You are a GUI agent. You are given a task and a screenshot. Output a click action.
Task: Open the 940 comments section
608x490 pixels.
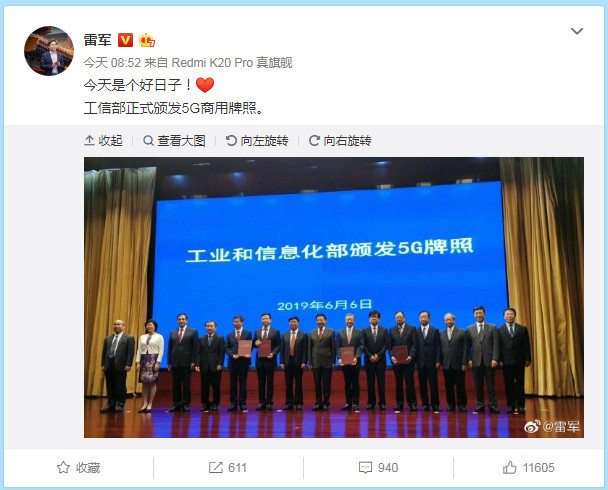point(378,468)
